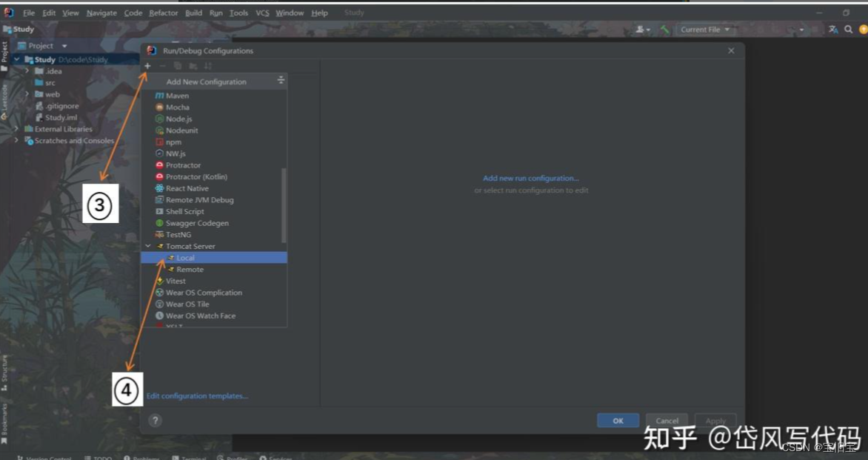Screen dimensions: 868x460
Task: Collapse the Study project root node
Action: pyautogui.click(x=16, y=59)
